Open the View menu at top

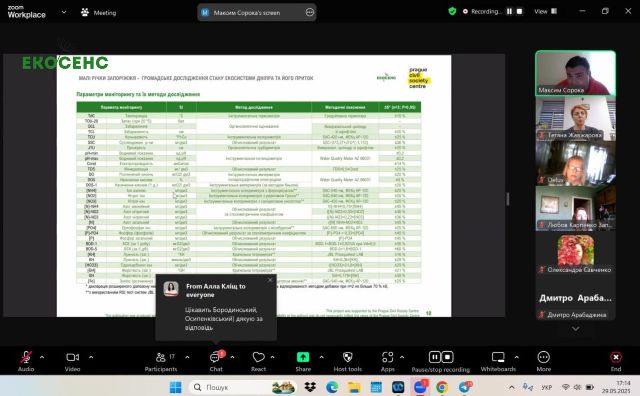coord(545,11)
